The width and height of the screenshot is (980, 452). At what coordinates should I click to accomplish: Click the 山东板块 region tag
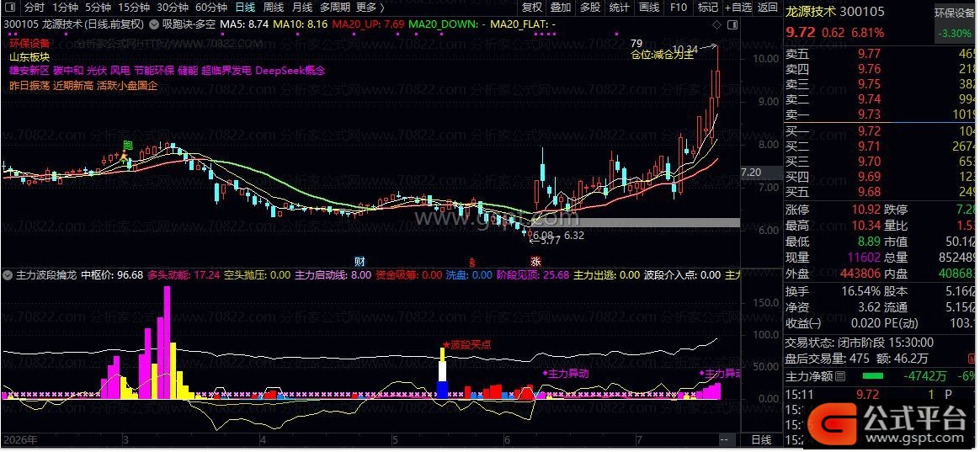click(x=29, y=57)
